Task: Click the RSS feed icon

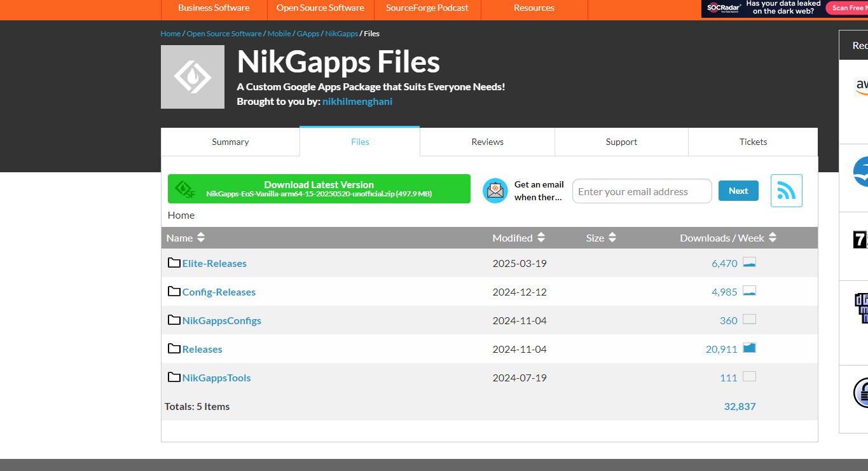Action: pyautogui.click(x=786, y=191)
